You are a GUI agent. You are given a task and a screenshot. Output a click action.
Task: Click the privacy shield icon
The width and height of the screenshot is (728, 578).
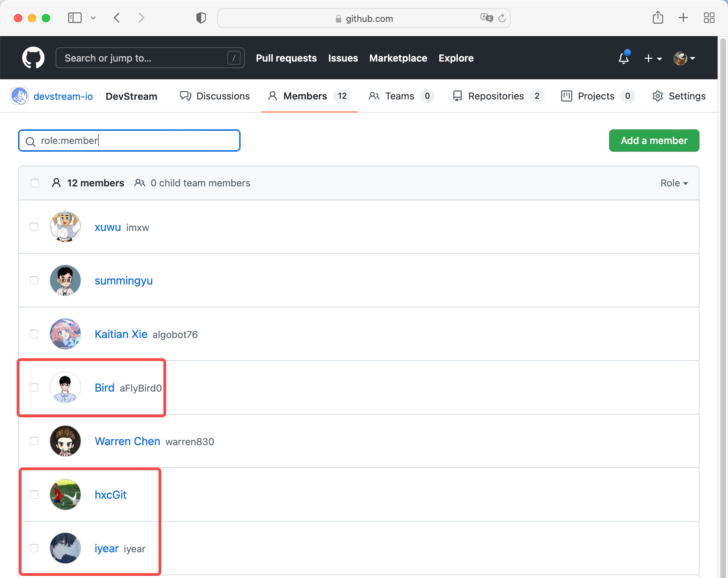[201, 18]
